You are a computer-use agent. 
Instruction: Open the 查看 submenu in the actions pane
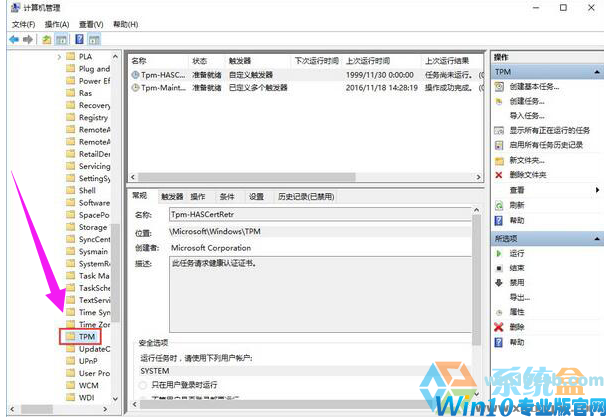517,190
